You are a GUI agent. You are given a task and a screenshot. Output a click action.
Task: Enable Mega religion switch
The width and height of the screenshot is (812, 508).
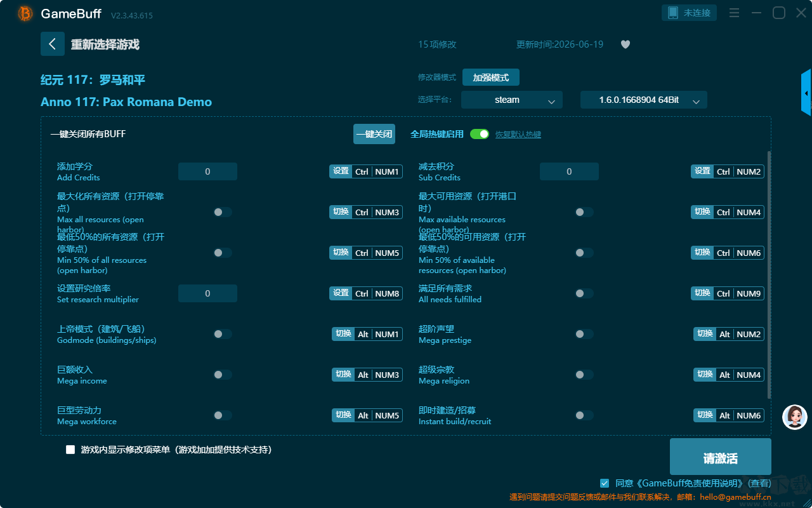[584, 375]
